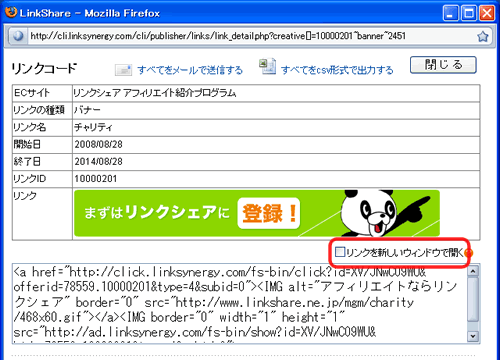Viewport: 500px width, 360px height.
Task: Click the csv spreadsheet document icon
Action: (268, 66)
